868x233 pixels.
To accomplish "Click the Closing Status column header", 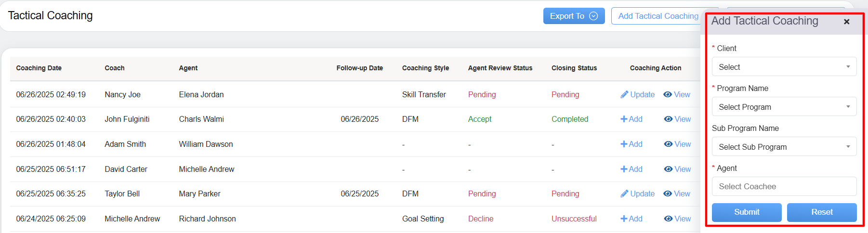I will 574,68.
